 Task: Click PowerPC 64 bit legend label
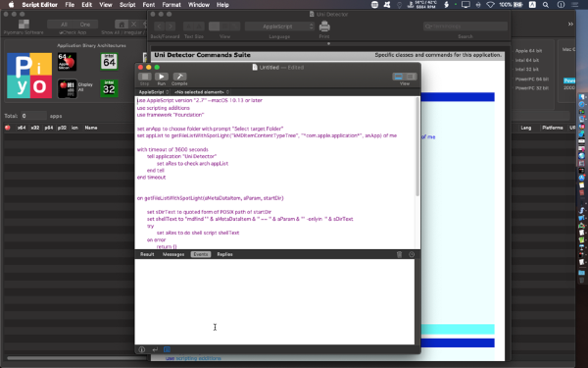532,79
